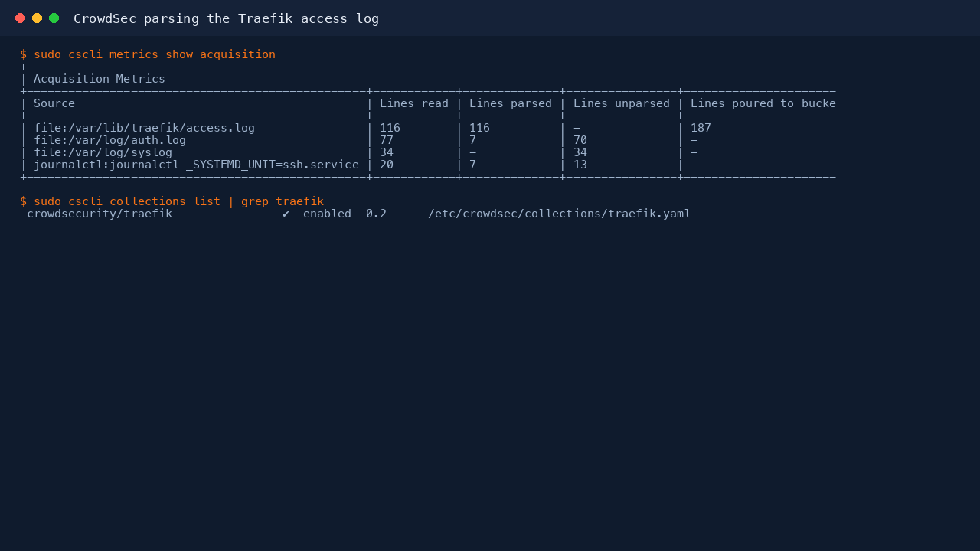Select the journalctl ssh.service source row

429,165
